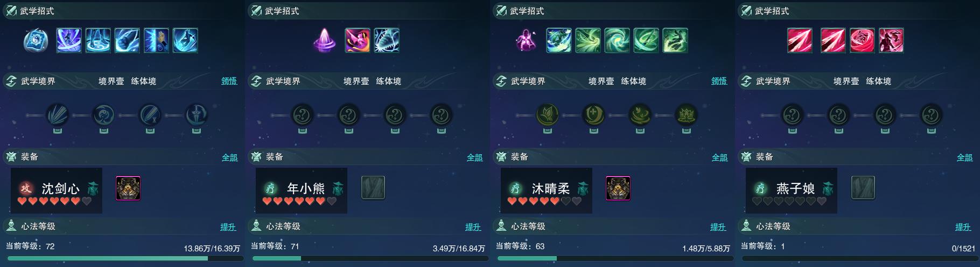The width and height of the screenshot is (980, 267).
Task: Click the purple crystal cone skill icon
Action: [x=325, y=40]
